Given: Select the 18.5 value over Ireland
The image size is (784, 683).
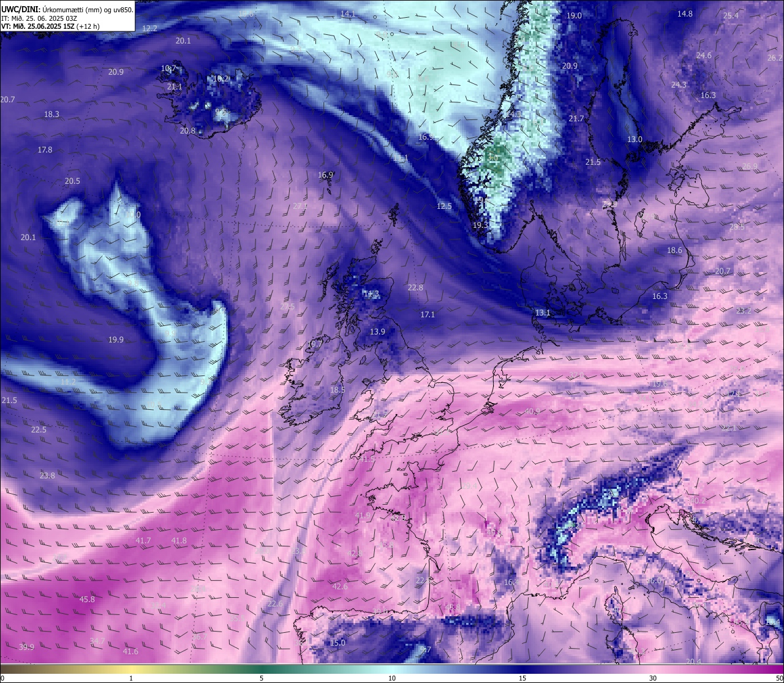Looking at the screenshot, I should (x=337, y=390).
